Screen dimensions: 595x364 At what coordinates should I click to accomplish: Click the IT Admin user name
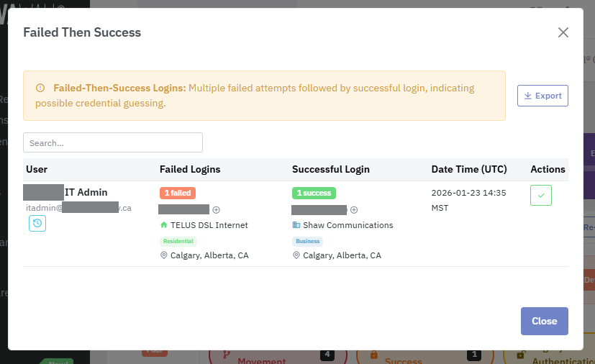[x=86, y=193]
